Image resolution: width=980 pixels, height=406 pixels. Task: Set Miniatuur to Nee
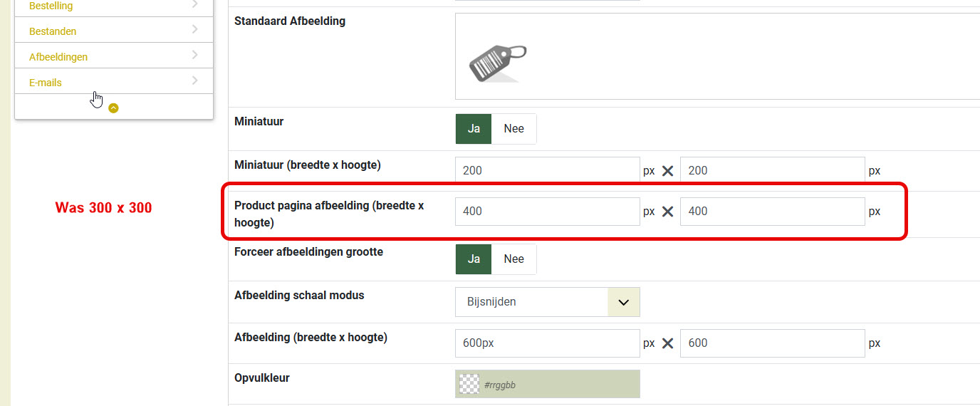[514, 129]
